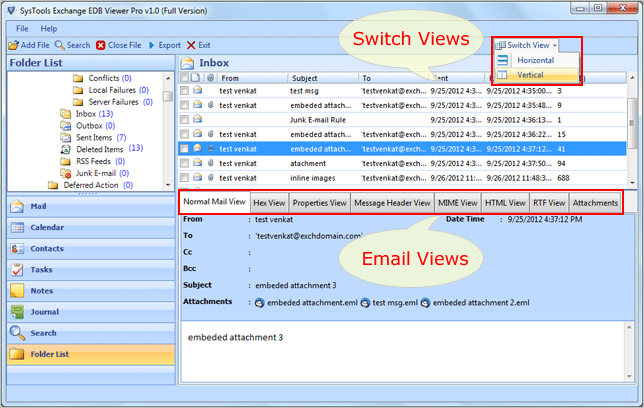The width and height of the screenshot is (644, 408).
Task: Select the Horizontal view layout icon
Action: (503, 60)
